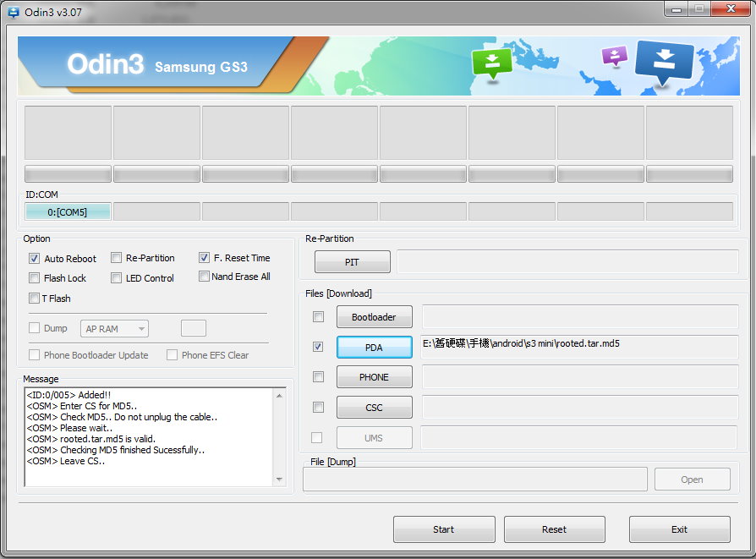The image size is (756, 559).
Task: Enable Nand Erase All checkbox
Action: tap(204, 277)
